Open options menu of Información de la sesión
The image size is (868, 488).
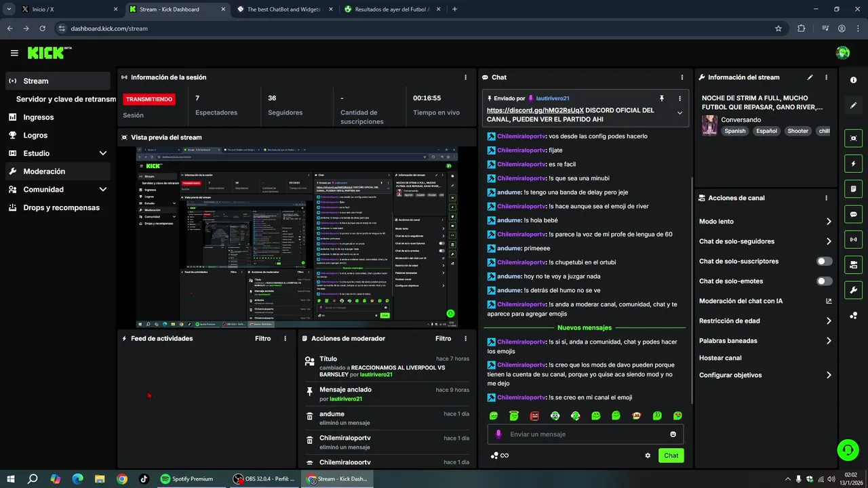pos(465,77)
